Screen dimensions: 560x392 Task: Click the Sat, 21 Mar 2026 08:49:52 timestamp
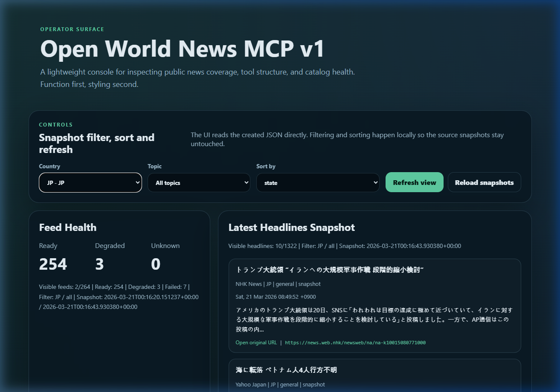(276, 297)
